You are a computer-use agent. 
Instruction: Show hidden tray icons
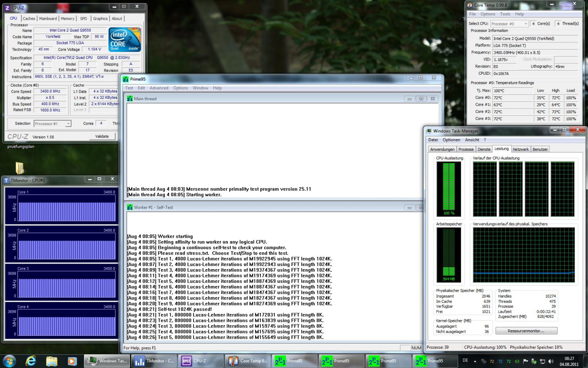pos(475,361)
